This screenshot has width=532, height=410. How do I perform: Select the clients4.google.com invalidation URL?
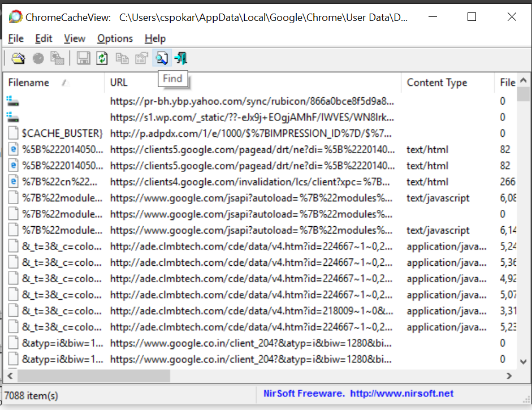pyautogui.click(x=250, y=182)
